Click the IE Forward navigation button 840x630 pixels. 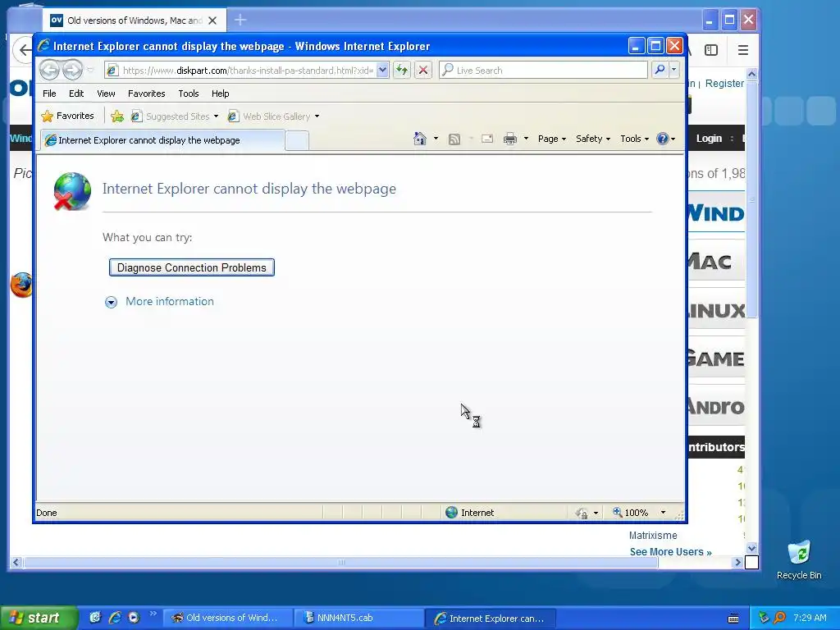click(x=72, y=70)
